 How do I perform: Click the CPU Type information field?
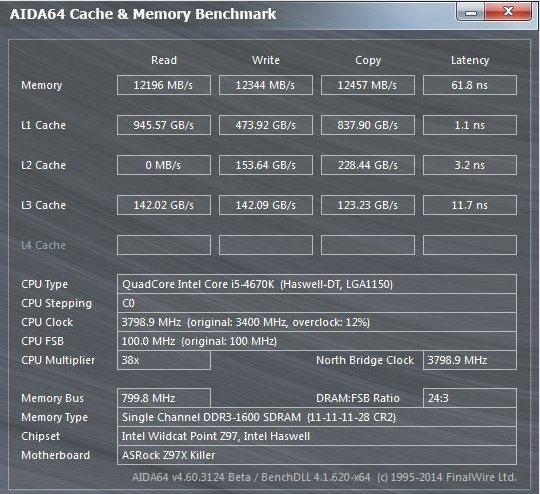coord(317,284)
